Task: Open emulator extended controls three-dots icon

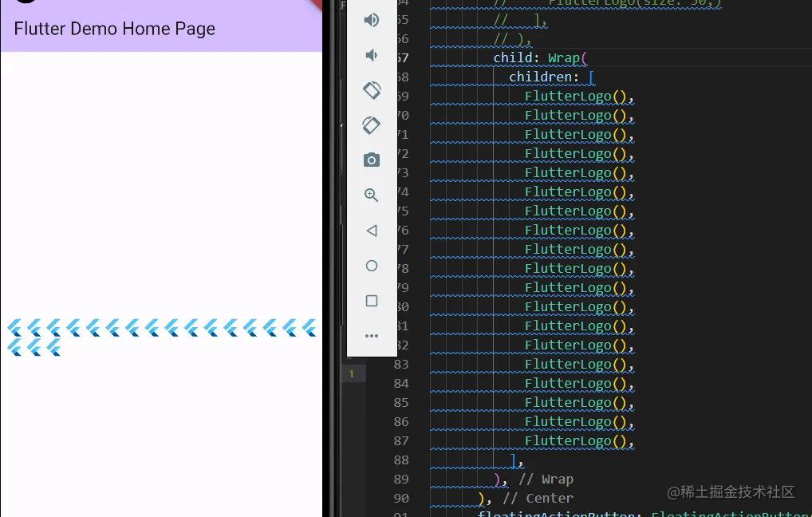Action: pyautogui.click(x=372, y=336)
